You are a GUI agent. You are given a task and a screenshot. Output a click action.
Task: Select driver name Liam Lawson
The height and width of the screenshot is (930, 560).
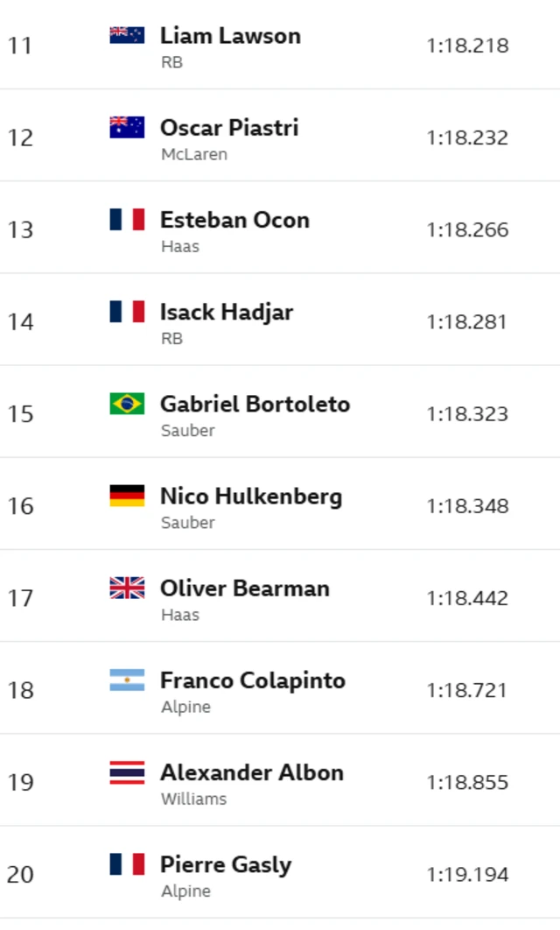[230, 36]
